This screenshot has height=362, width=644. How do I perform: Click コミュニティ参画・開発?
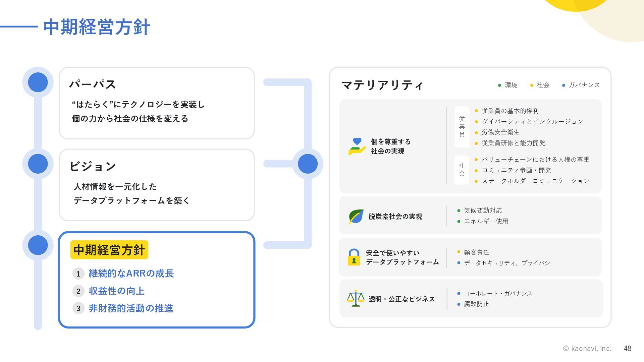[x=517, y=170]
